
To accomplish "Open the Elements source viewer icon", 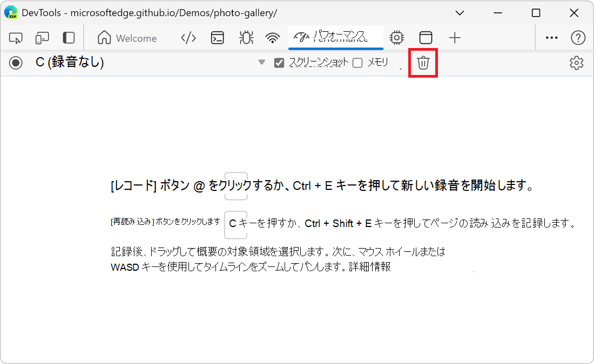I will pos(188,38).
